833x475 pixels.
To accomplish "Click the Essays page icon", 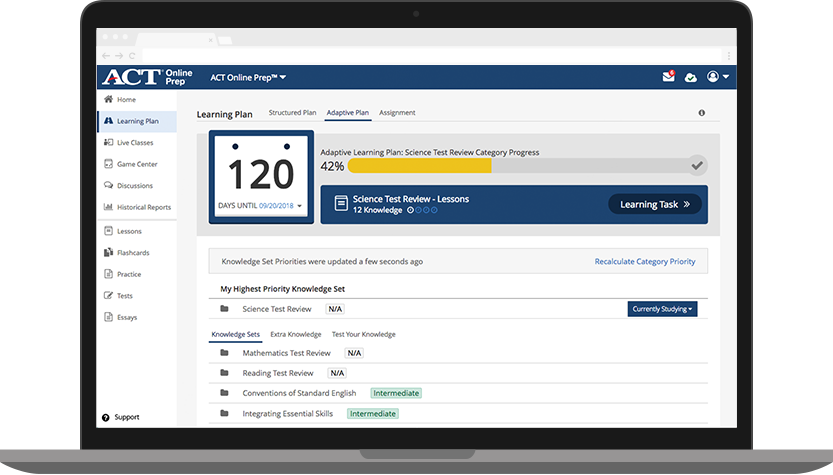I will pos(108,317).
